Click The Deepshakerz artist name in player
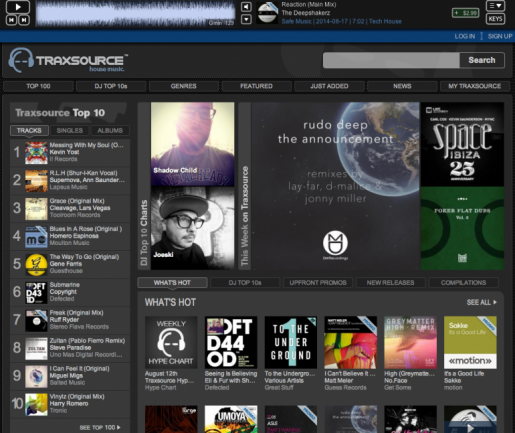The image size is (515, 433). (x=306, y=13)
